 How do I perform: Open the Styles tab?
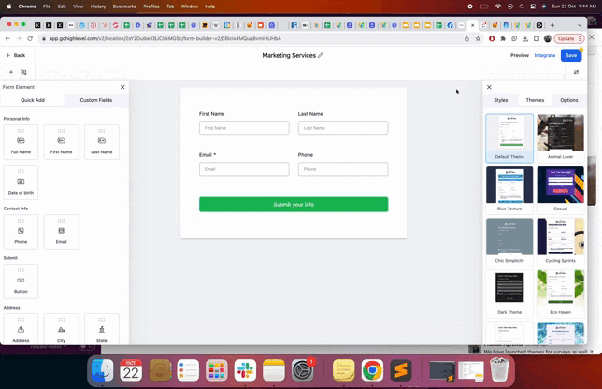[501, 100]
